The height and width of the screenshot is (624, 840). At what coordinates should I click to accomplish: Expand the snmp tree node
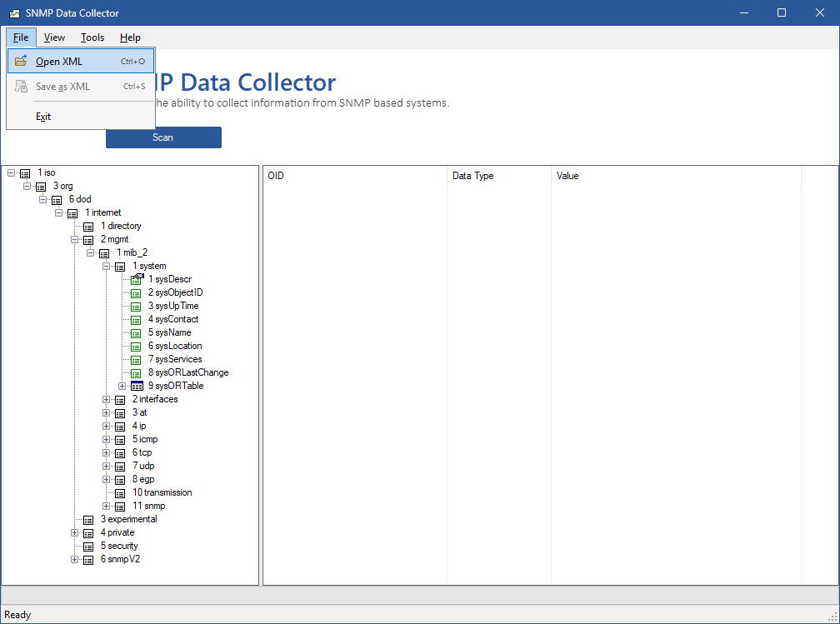(107, 506)
